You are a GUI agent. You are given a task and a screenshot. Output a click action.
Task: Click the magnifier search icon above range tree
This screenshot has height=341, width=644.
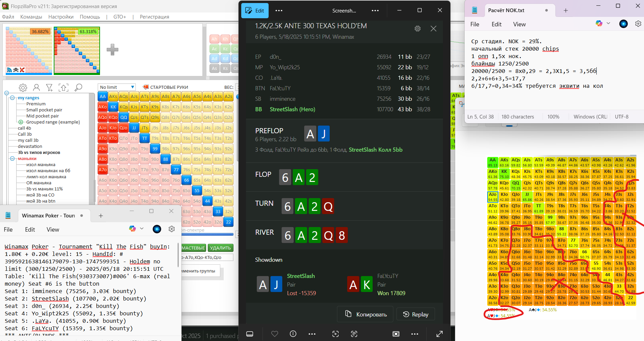pos(78,88)
